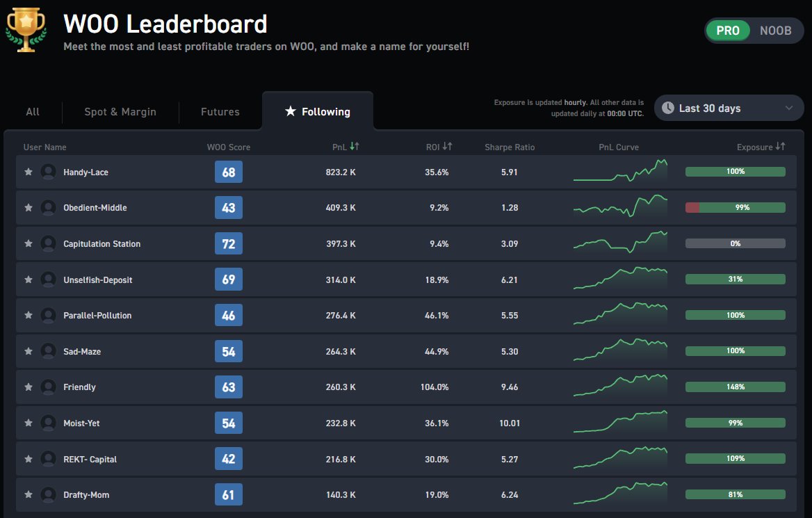Sort by ROI using arrow icon
The width and height of the screenshot is (812, 518).
point(448,147)
